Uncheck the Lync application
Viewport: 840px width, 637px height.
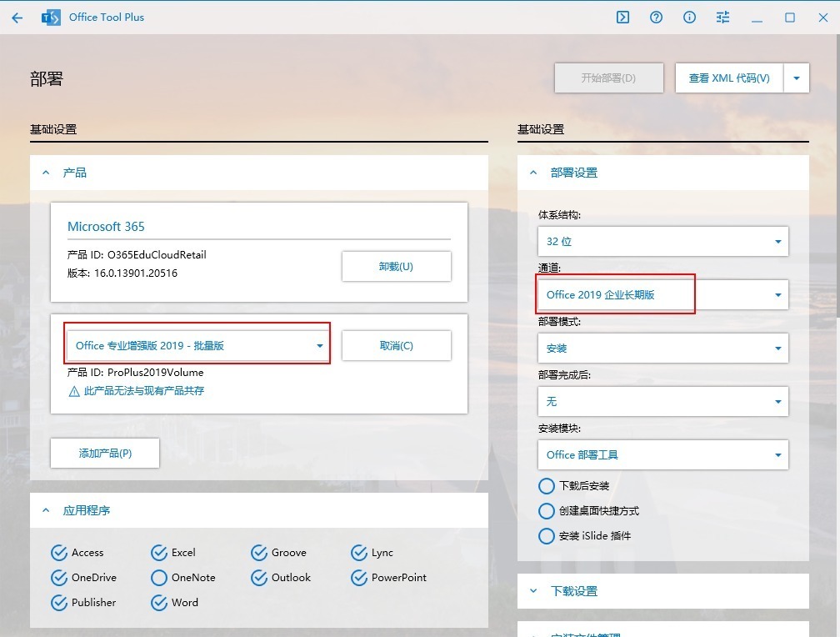coord(359,552)
